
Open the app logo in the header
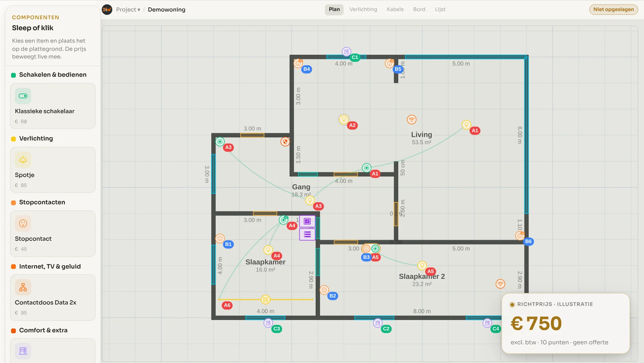click(107, 10)
